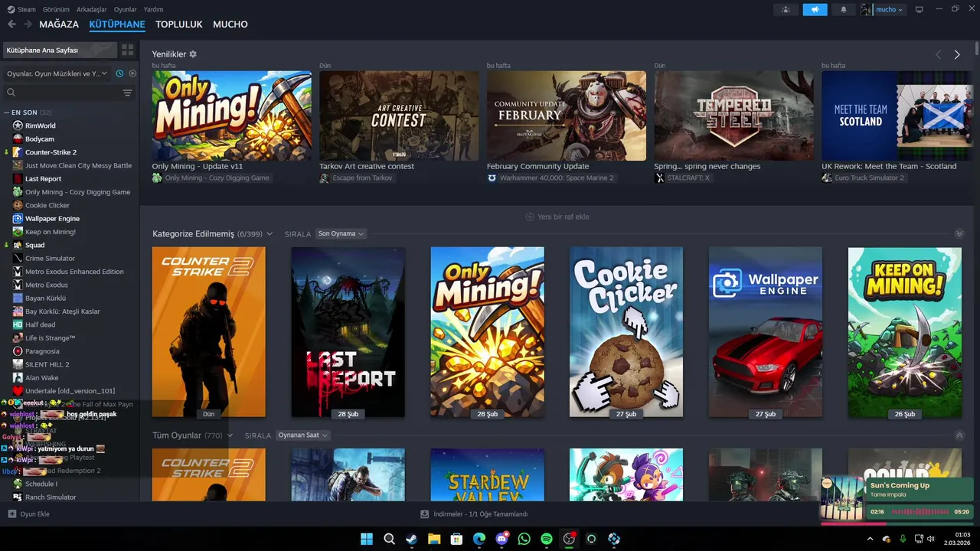This screenshot has width=980, height=551.
Task: Open the Windows Start button
Action: (367, 539)
